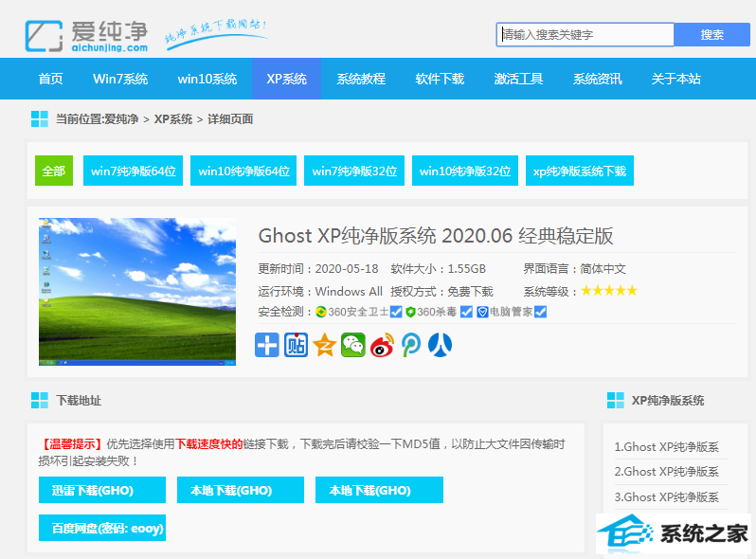Share to Baidu Tieba icon
The image size is (756, 559).
[x=296, y=345]
